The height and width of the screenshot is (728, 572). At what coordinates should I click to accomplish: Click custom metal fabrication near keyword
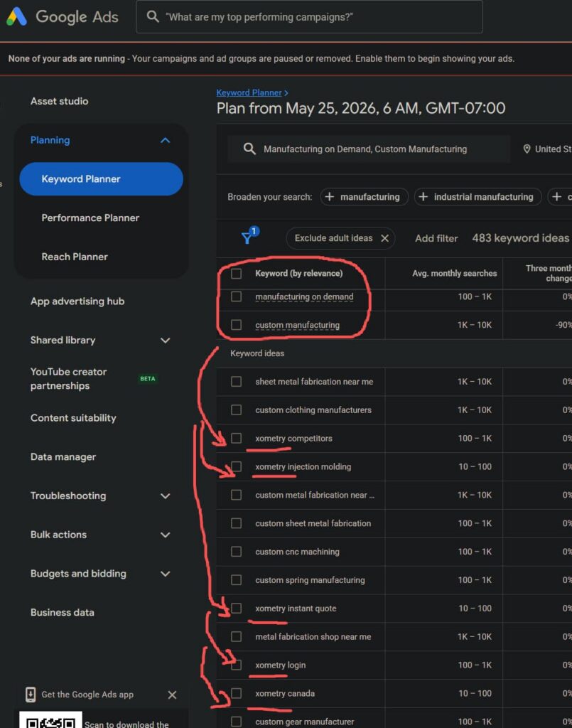[x=315, y=495]
